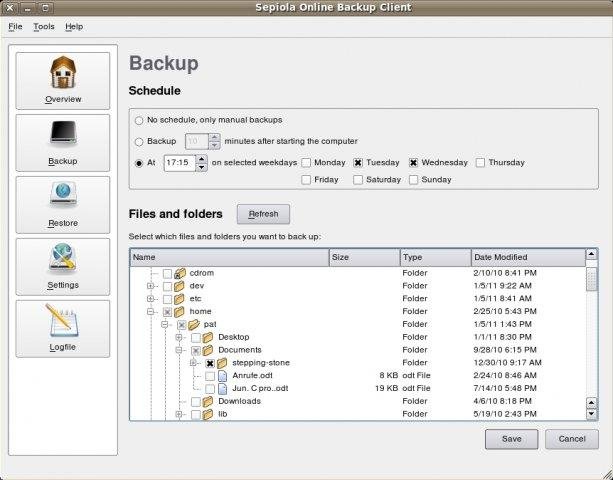Select the Backup drive icon in sidebar
Viewport: 613px width, 480px height.
[63, 134]
